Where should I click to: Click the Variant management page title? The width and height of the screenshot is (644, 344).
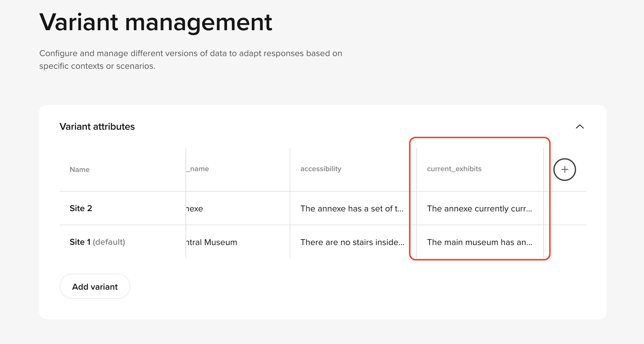(155, 22)
